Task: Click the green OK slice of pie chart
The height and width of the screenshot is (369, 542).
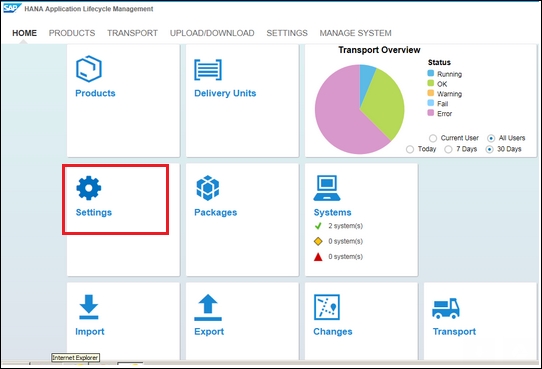Action: pos(384,104)
